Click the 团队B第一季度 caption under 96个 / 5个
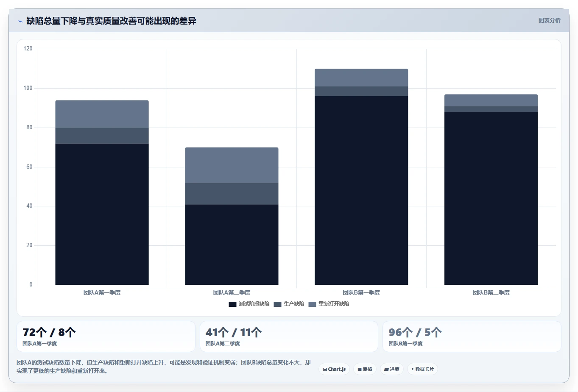This screenshot has height=392, width=578. coord(405,344)
